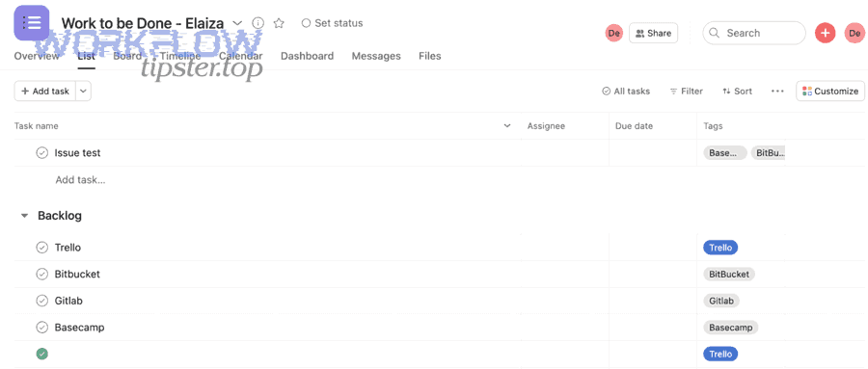Click the Add task button
Screen dimensions: 868x369
[44, 92]
